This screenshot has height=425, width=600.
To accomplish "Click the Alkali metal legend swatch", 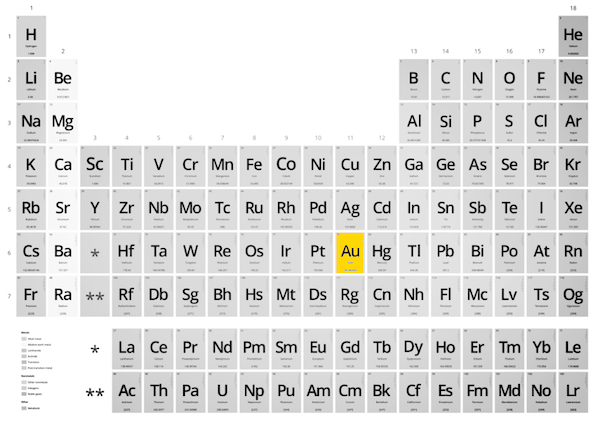I will coord(24,339).
